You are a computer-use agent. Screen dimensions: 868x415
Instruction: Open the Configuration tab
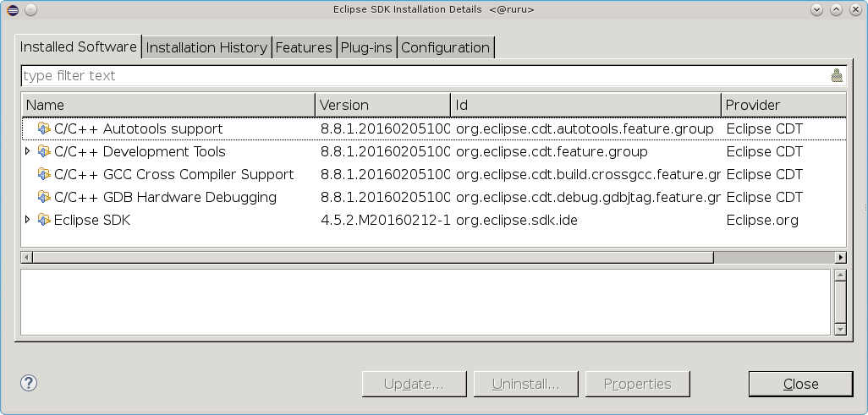click(x=445, y=47)
